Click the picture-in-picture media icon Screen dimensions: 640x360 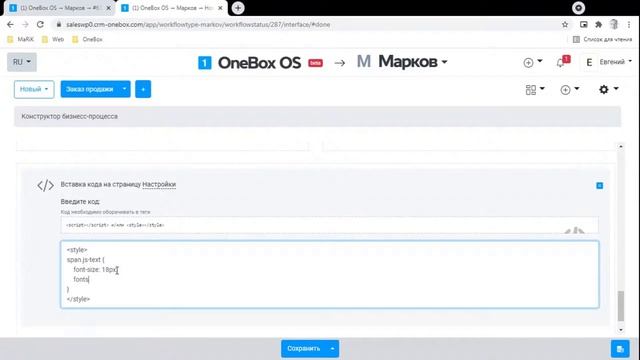(x=584, y=24)
